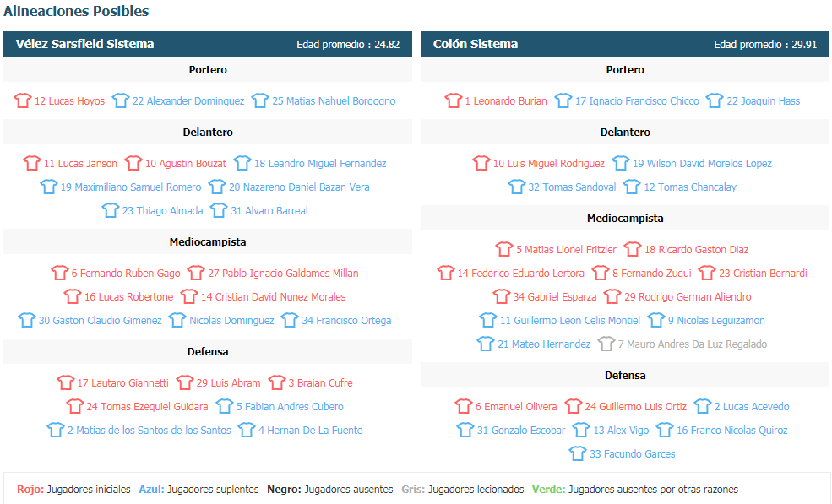Select player Wilson David Morelos Lopez

point(702,164)
